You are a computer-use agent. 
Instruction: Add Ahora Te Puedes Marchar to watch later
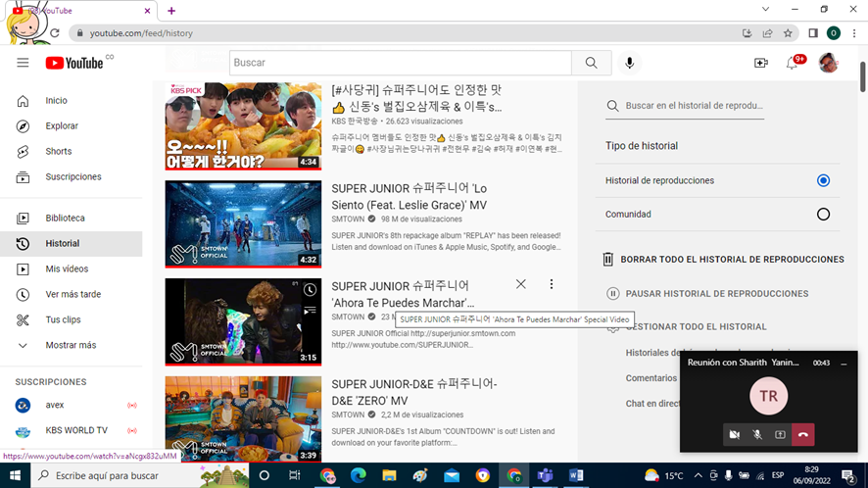[x=310, y=290]
